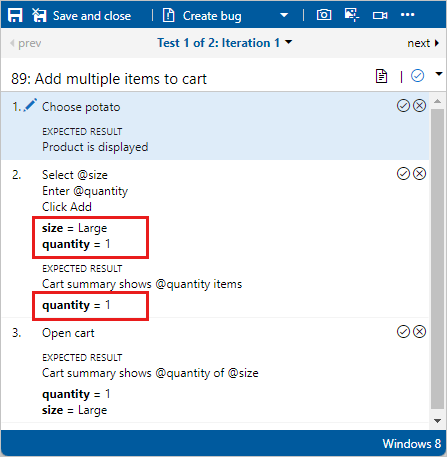Click the scrollbar down arrow
The width and height of the screenshot is (447, 457).
(438, 421)
